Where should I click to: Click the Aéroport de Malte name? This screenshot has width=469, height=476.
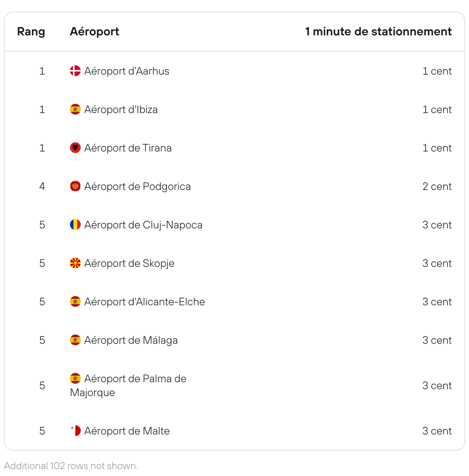(127, 431)
